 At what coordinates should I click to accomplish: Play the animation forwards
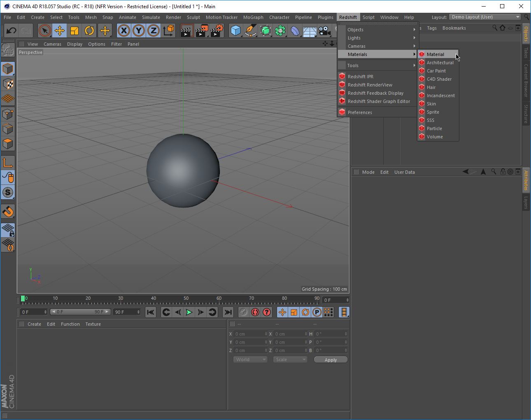189,312
